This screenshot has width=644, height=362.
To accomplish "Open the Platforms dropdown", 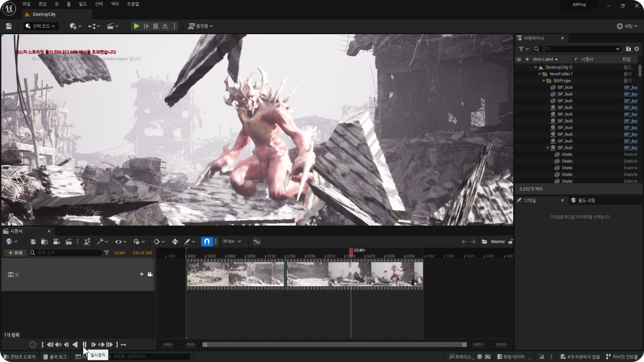I will pyautogui.click(x=201, y=26).
